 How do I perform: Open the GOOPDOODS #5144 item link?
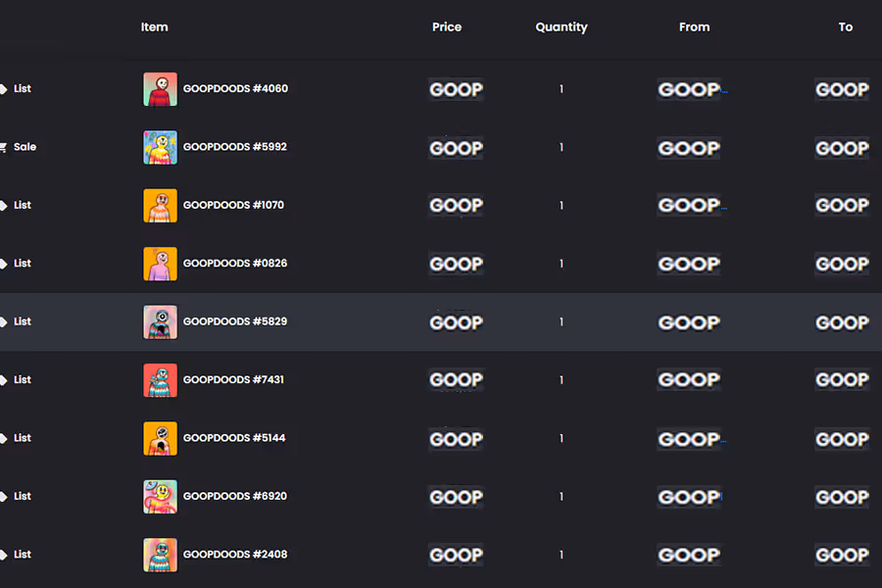pos(234,438)
